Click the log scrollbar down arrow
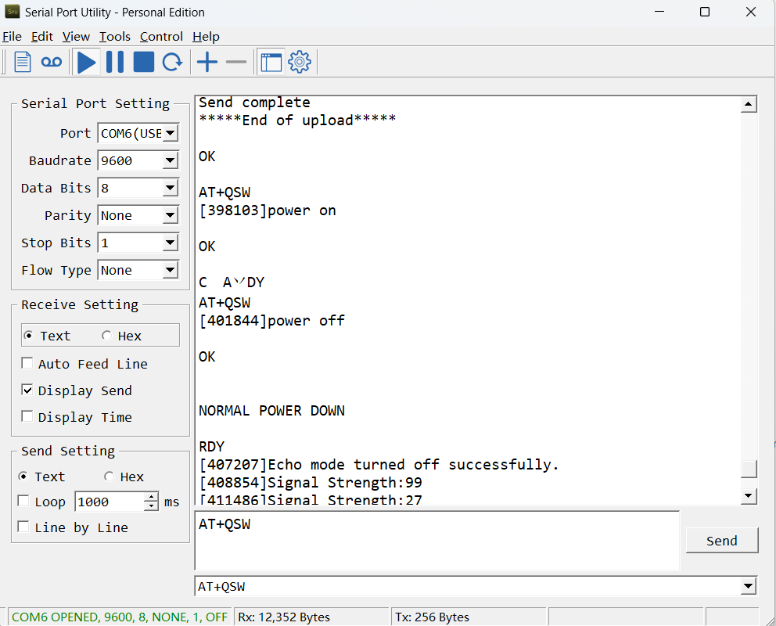The width and height of the screenshot is (776, 626). [x=748, y=496]
